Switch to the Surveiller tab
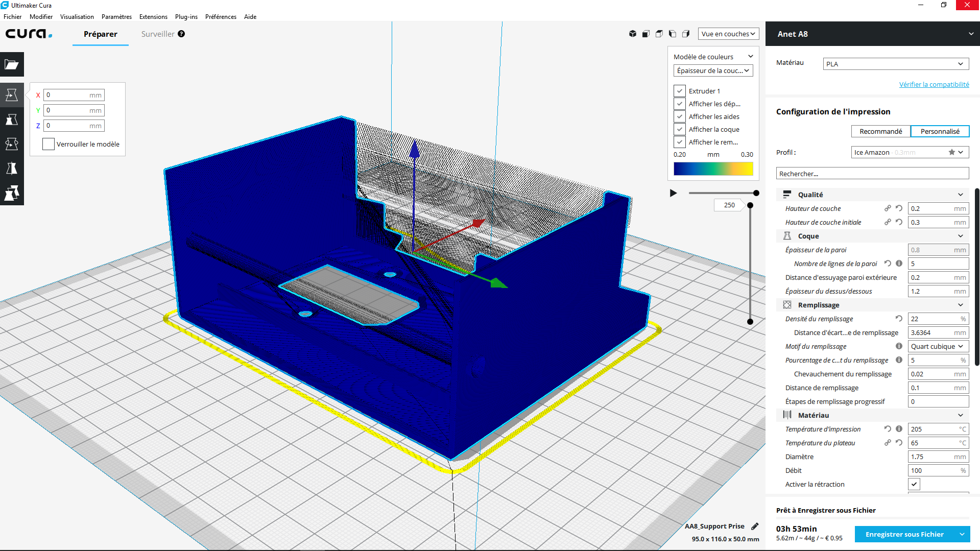 (x=158, y=34)
